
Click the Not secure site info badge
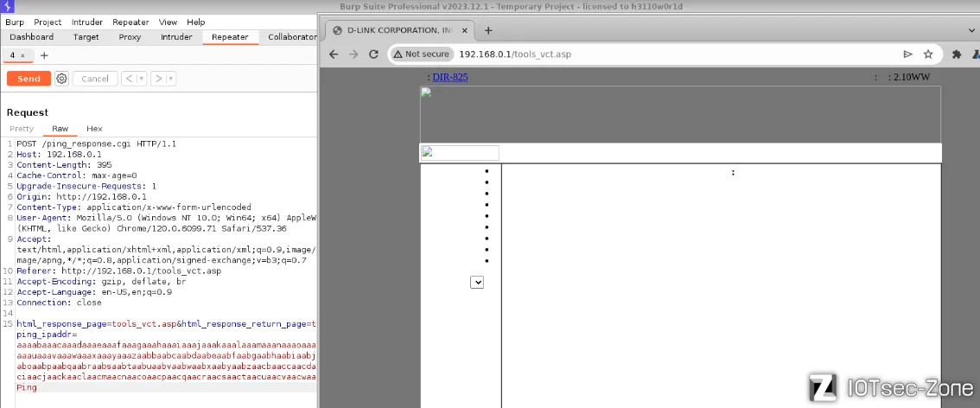click(x=422, y=54)
